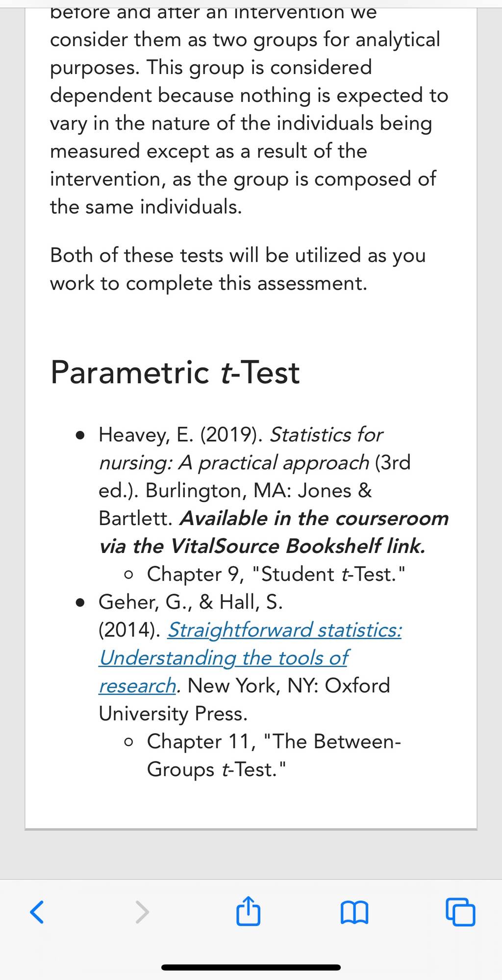The image size is (502, 980).
Task: Click the 'Both of these tests' paragraph
Action: tap(238, 269)
